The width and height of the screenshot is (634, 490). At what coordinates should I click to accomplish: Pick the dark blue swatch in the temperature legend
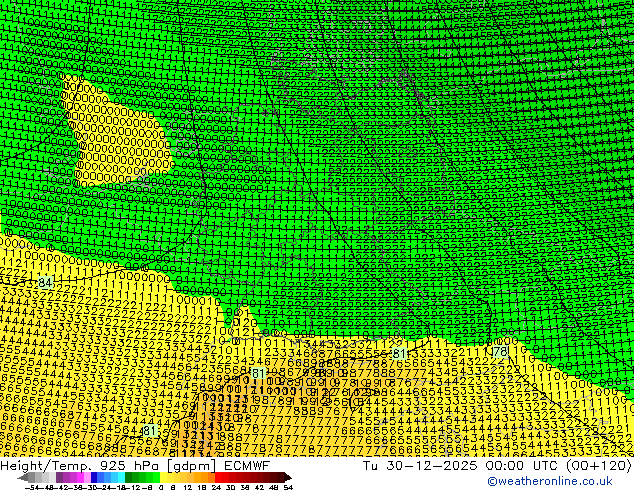point(94,477)
